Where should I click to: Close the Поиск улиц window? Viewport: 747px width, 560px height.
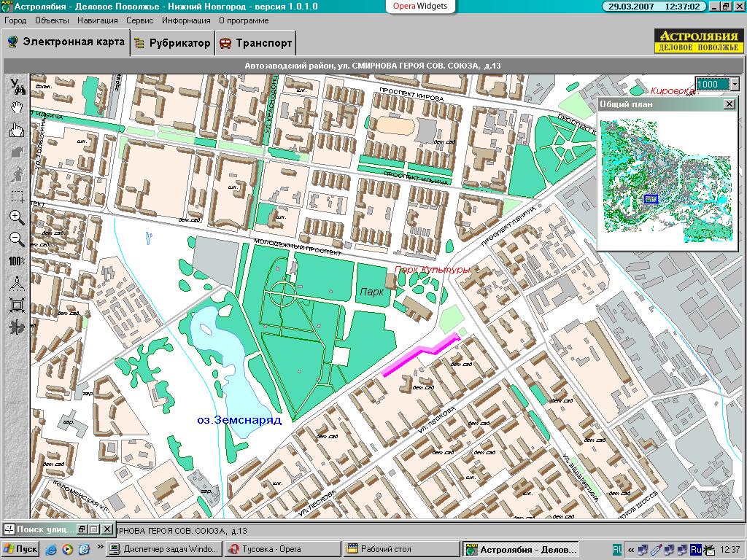[x=108, y=529]
